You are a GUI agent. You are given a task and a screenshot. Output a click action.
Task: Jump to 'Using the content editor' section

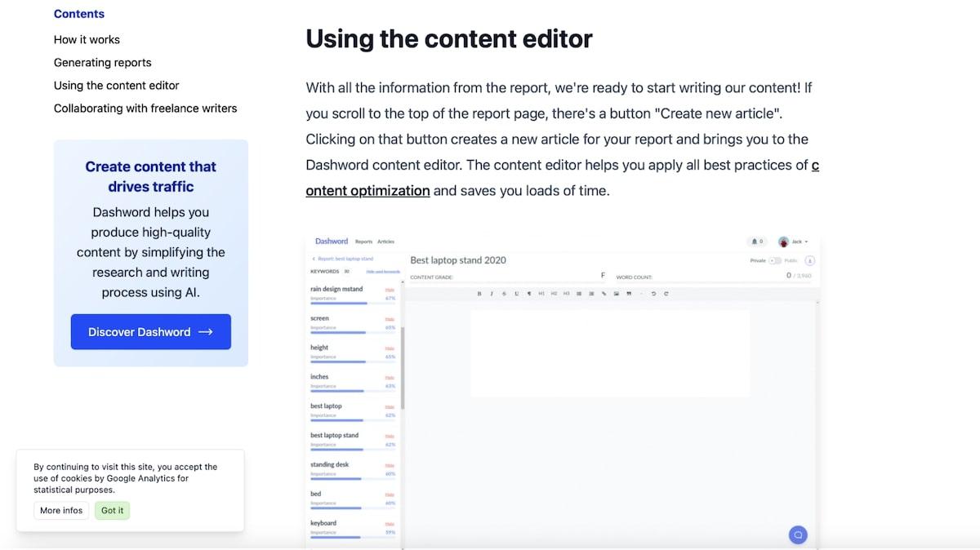point(117,85)
